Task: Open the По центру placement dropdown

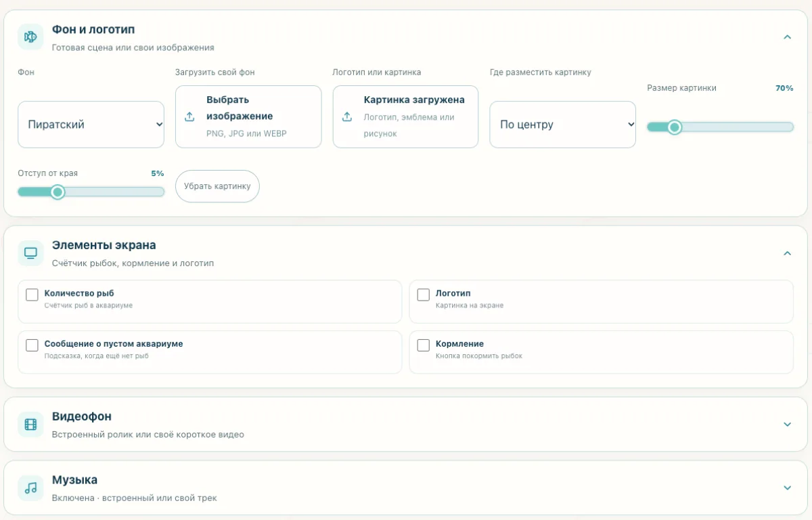Action: click(562, 125)
